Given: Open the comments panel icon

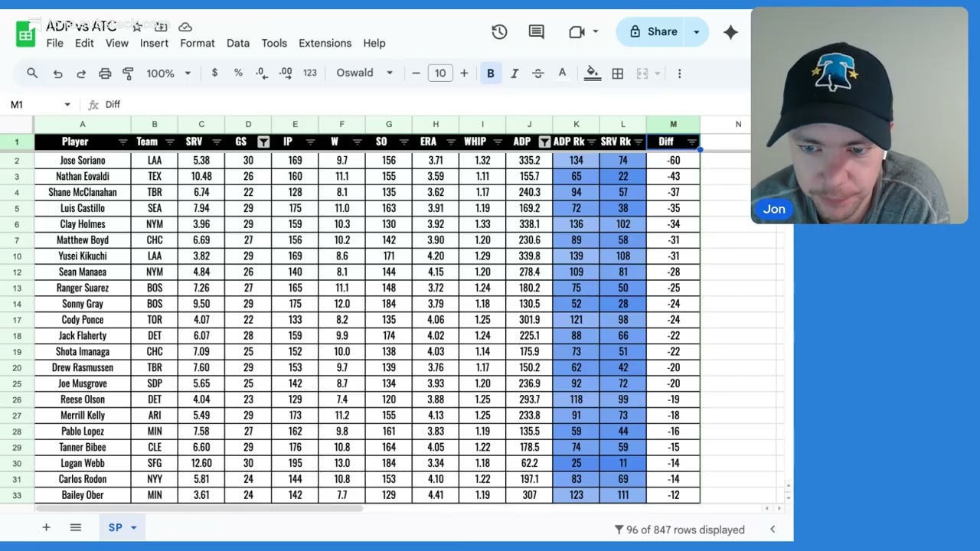Looking at the screenshot, I should 537,32.
